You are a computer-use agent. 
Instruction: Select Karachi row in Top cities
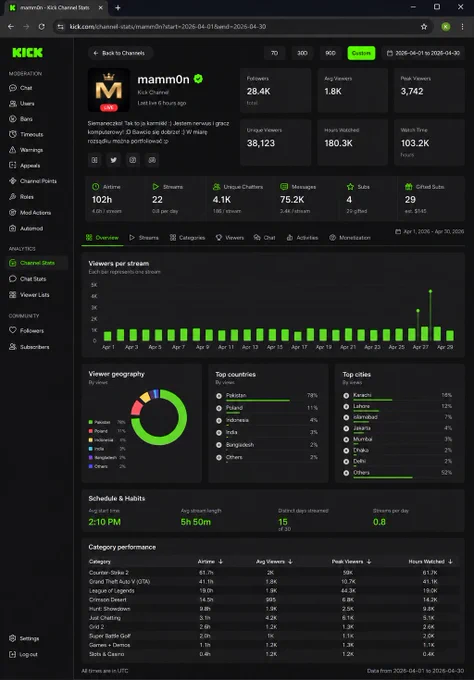pos(397,396)
